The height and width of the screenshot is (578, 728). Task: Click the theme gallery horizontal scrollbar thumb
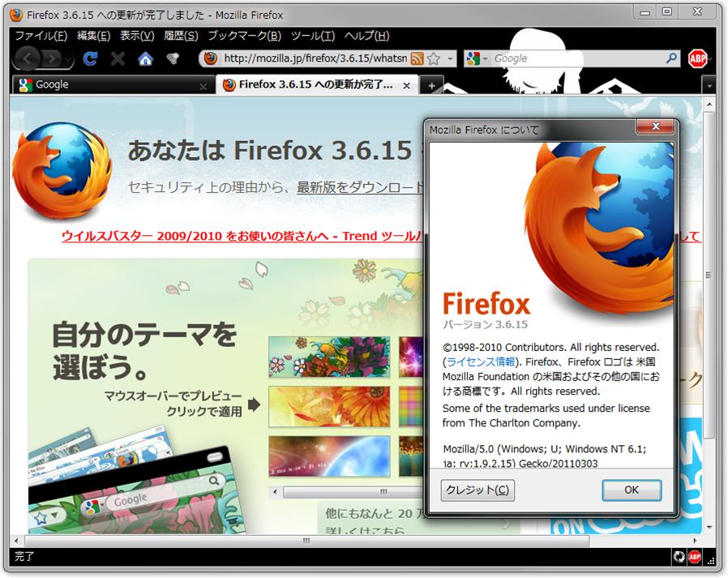point(353,491)
